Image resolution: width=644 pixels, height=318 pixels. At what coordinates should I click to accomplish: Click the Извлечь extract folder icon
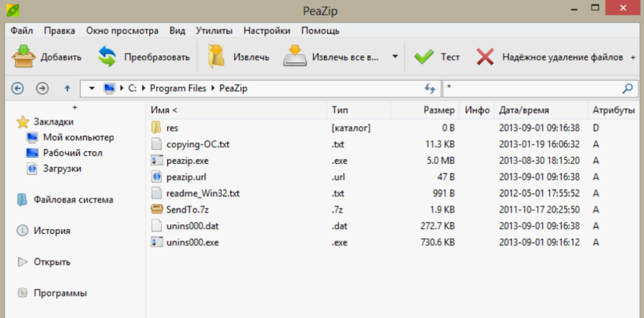[x=216, y=57]
